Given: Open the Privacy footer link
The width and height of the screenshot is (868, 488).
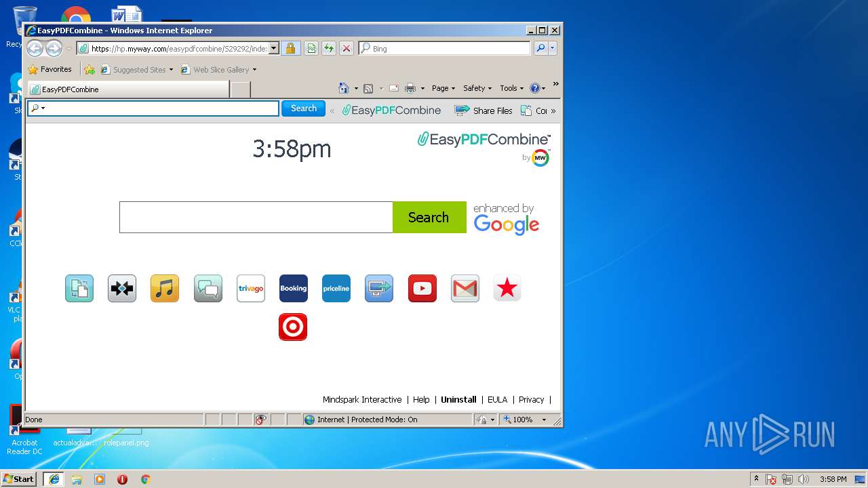Looking at the screenshot, I should pyautogui.click(x=531, y=400).
